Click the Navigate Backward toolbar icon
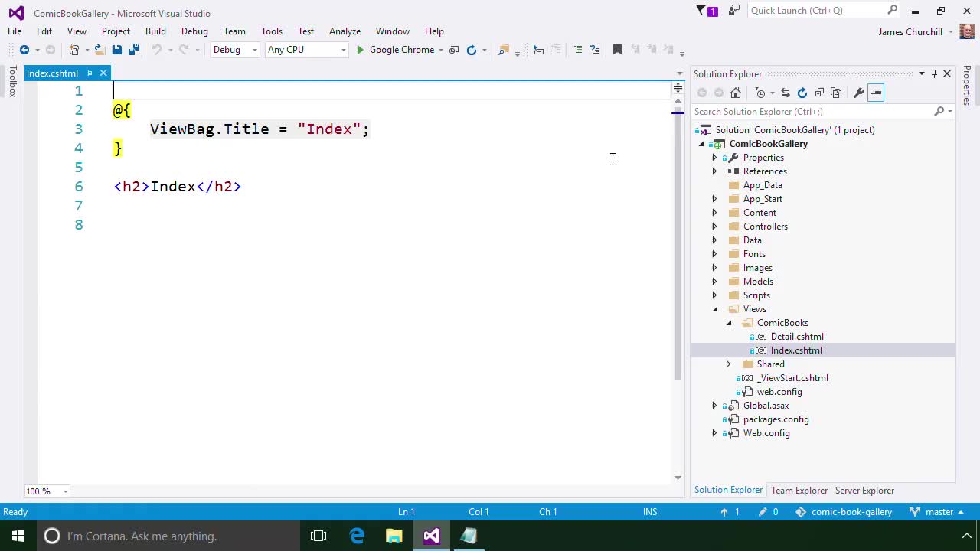 [24, 49]
